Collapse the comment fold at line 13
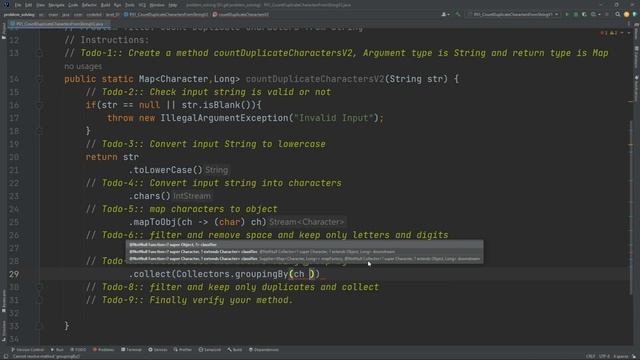This screenshot has height=360, width=640. click(40, 53)
